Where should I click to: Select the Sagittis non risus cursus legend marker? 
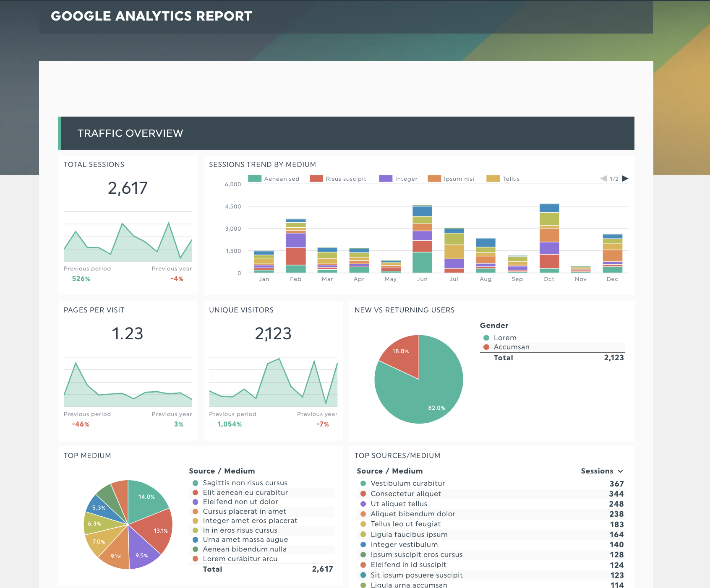(x=195, y=483)
